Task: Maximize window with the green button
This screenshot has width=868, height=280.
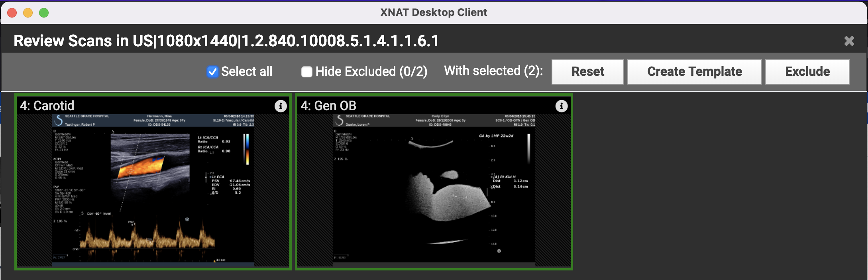Action: point(44,13)
